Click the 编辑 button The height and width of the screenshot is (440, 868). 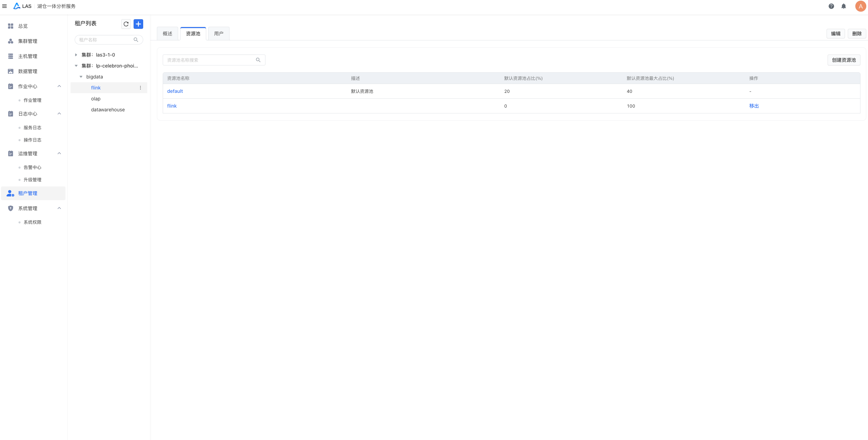(x=835, y=34)
